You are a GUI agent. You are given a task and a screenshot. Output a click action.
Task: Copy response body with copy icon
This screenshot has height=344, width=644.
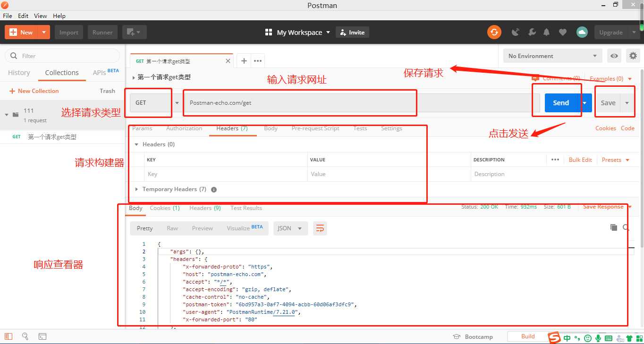pyautogui.click(x=614, y=227)
